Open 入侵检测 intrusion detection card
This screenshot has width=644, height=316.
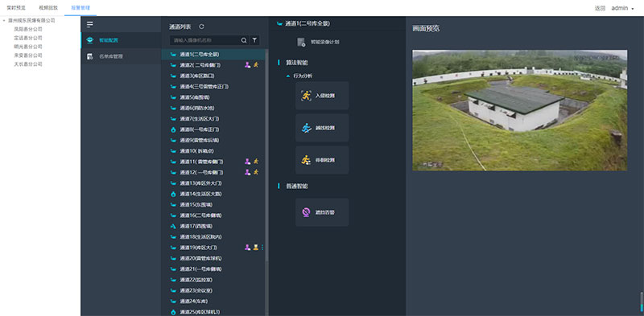click(322, 96)
